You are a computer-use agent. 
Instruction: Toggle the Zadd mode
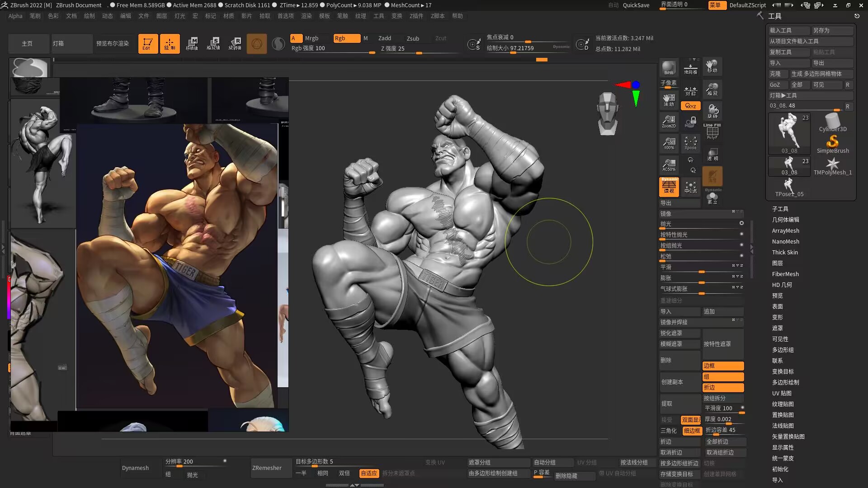pyautogui.click(x=385, y=38)
